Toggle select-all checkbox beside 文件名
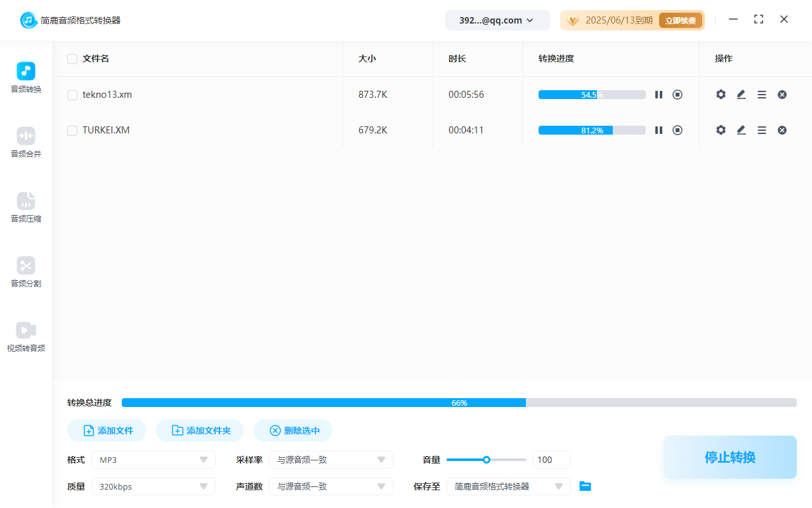812x508 pixels. 72,59
